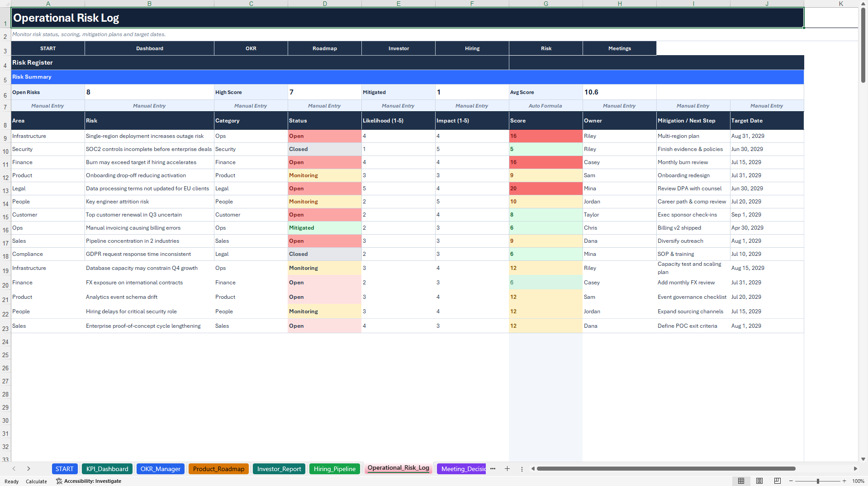Select the Product_Roadmap sheet tab

tap(218, 469)
